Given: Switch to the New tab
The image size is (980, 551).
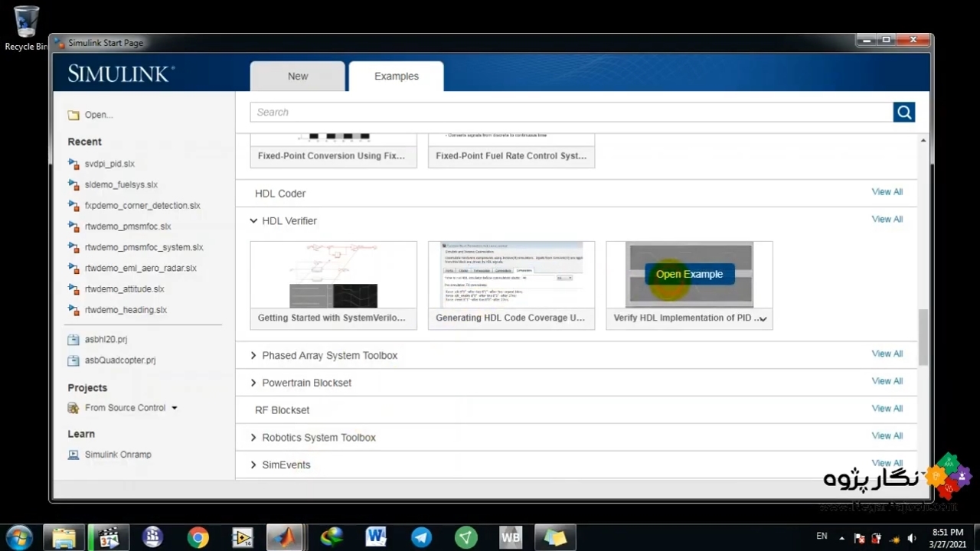Looking at the screenshot, I should click(x=298, y=77).
